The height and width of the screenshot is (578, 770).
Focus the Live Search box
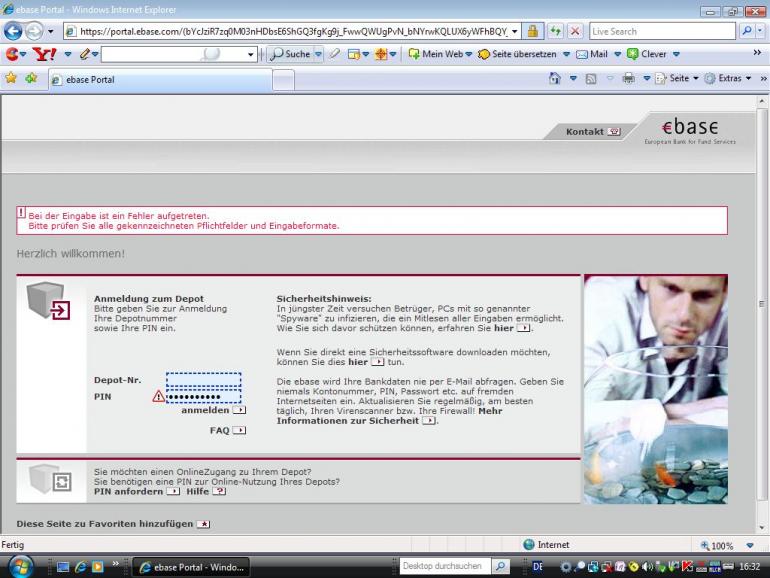coord(662,31)
